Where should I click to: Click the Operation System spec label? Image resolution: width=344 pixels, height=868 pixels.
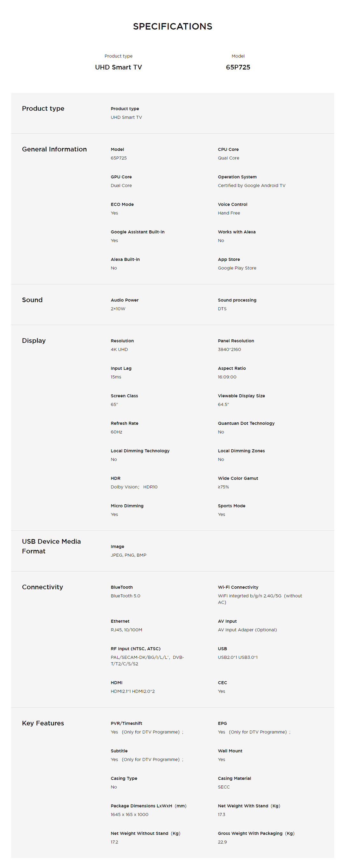[237, 177]
